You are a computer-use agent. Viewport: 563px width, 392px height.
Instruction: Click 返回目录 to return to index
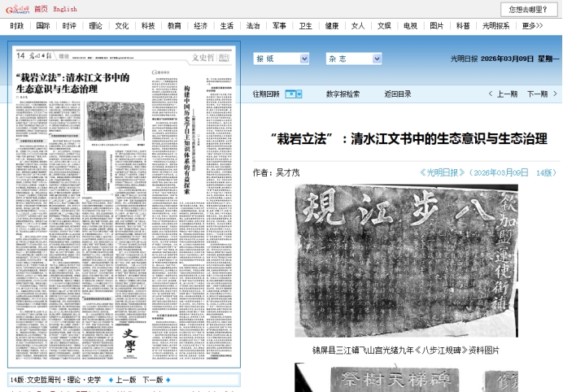[398, 94]
